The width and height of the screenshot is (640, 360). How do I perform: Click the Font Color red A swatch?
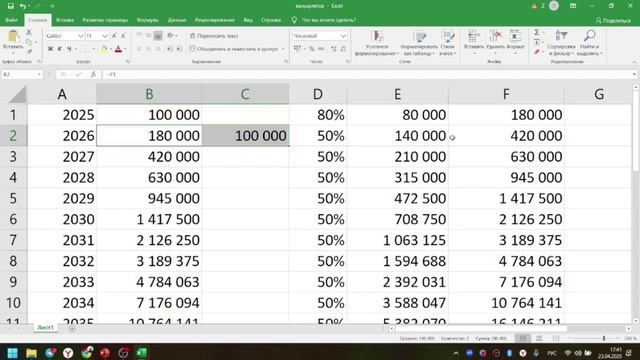click(118, 49)
